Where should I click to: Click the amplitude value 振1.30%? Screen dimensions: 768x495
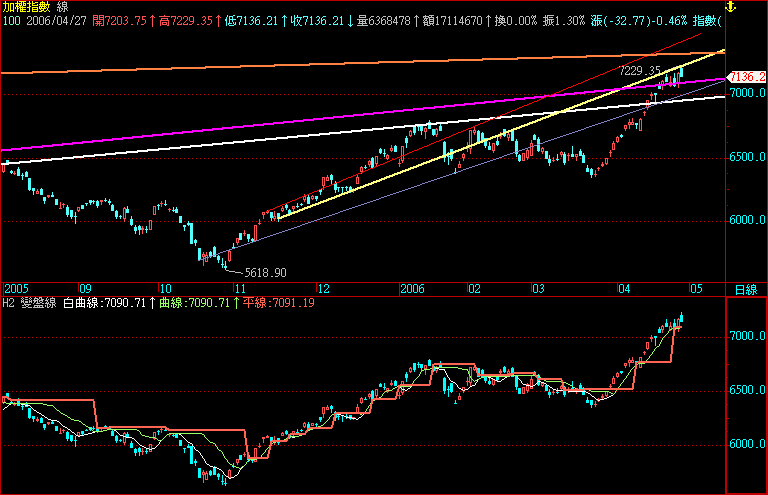click(564, 21)
